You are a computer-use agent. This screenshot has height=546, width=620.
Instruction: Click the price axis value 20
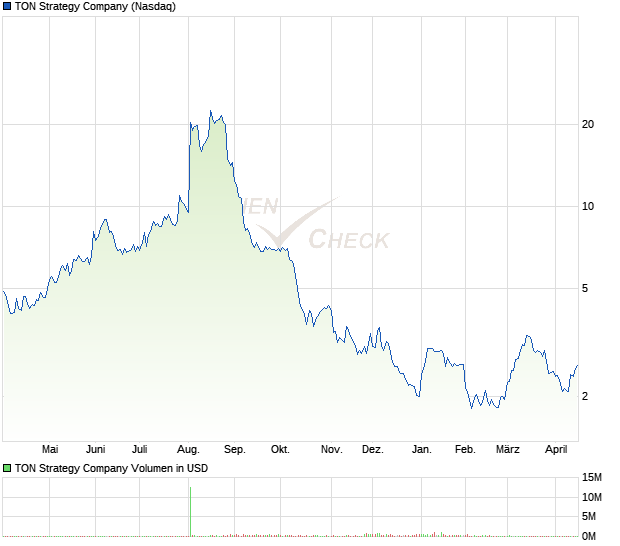pos(588,124)
